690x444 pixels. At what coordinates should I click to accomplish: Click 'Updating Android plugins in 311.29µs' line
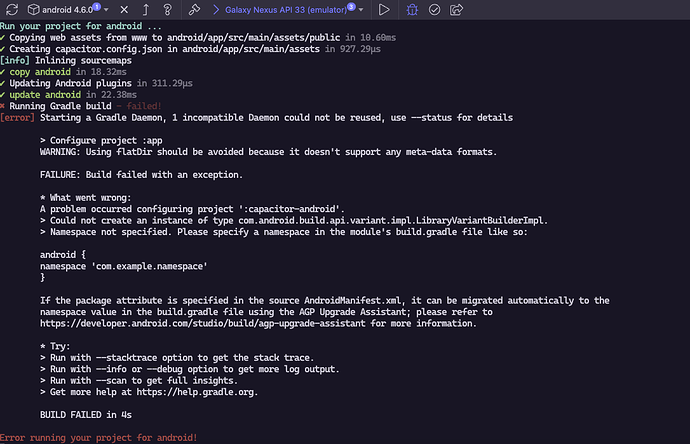96,83
